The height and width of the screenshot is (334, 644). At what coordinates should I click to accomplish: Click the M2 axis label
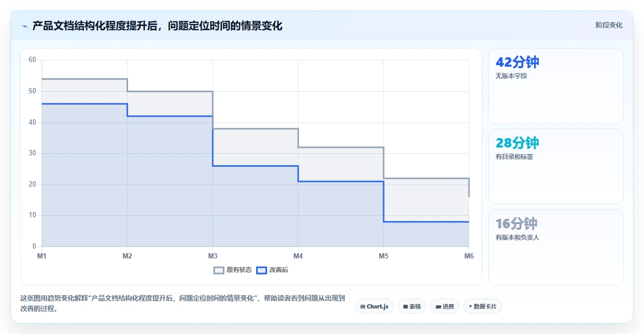pos(127,256)
